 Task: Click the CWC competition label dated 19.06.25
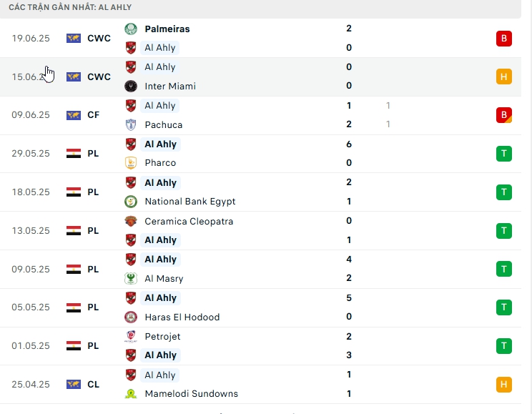click(99, 39)
